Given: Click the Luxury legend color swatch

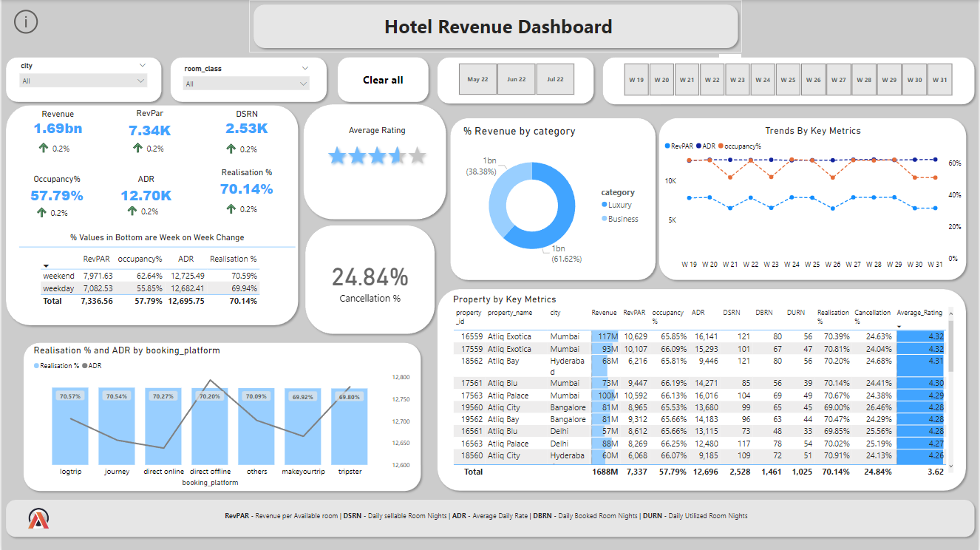Looking at the screenshot, I should pos(605,205).
